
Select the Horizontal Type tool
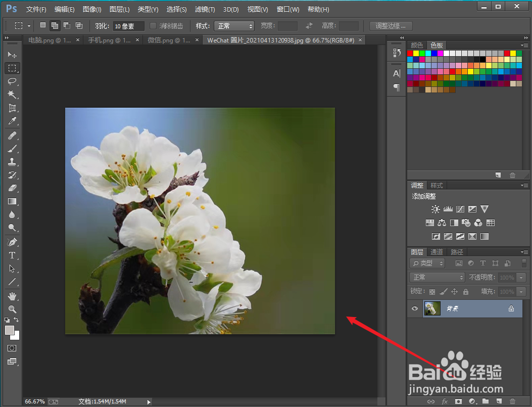coord(12,255)
